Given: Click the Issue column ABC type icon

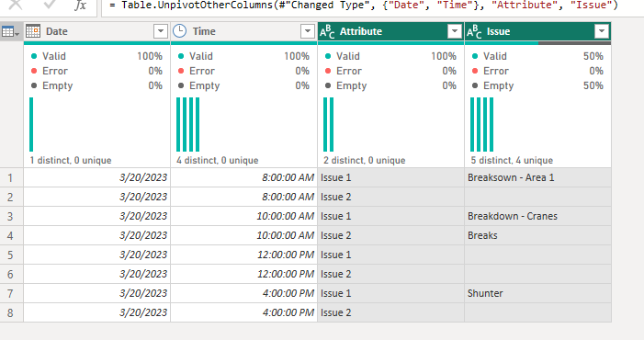Looking at the screenshot, I should click(474, 31).
